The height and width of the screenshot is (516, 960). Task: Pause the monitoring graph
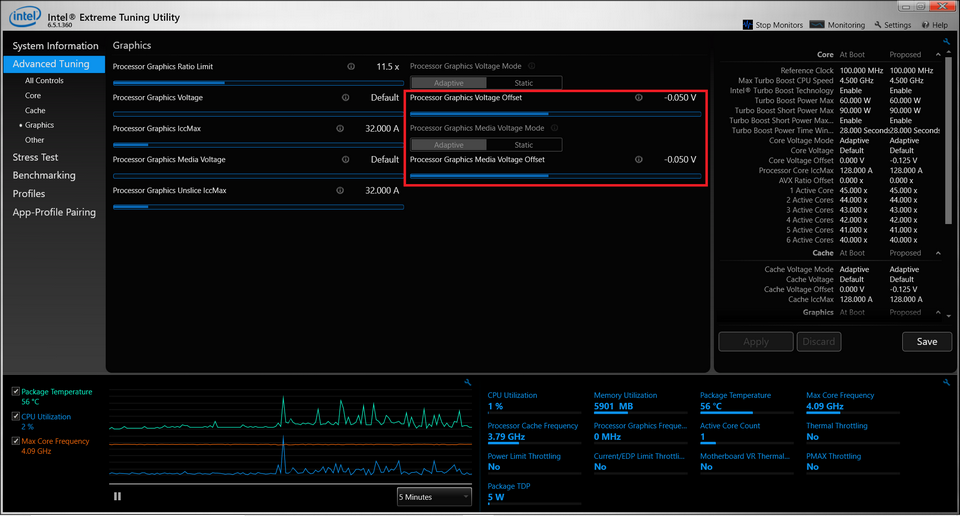[x=117, y=495]
